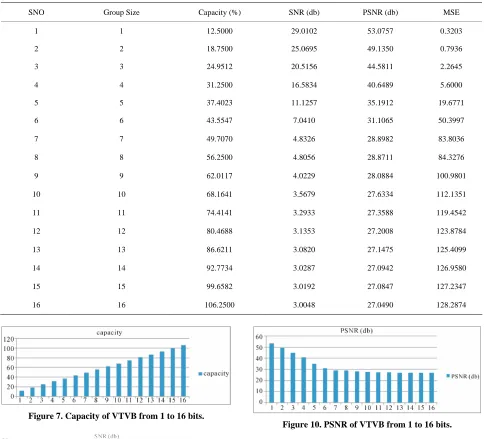The width and height of the screenshot is (484, 439).
Task: Click capacity value 31.2500
Action: (219, 85)
